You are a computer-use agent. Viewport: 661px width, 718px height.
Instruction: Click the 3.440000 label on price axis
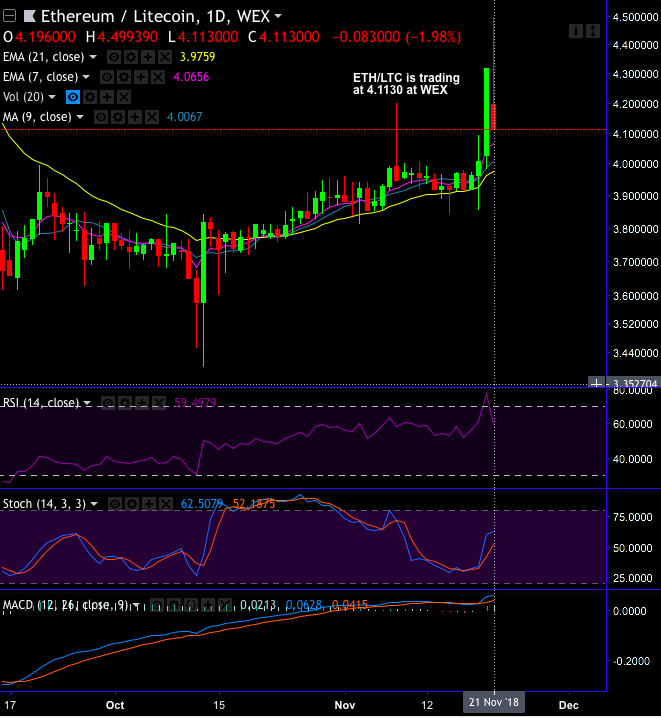635,353
